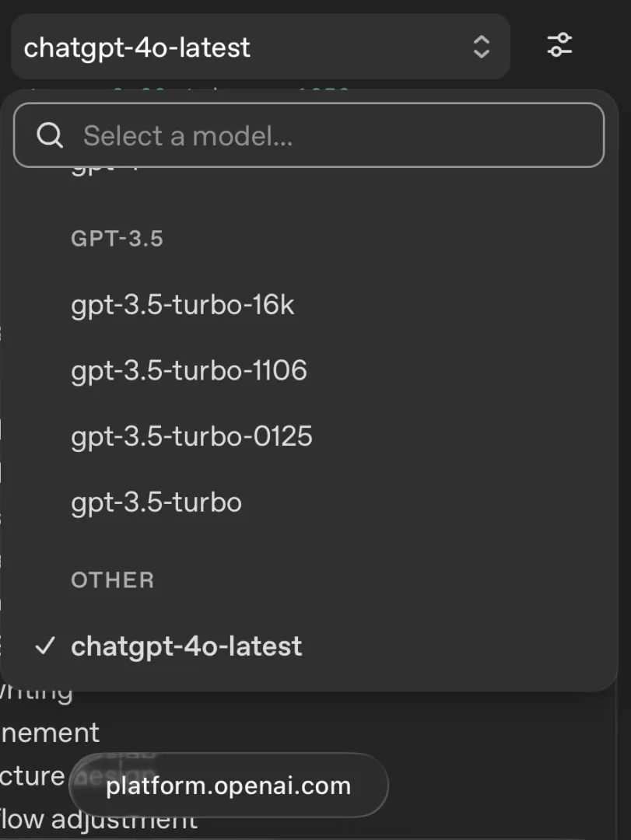Pick gpt-3.5-turbo-0125 in the model list
Viewport: 631px width, 840px height.
click(191, 436)
